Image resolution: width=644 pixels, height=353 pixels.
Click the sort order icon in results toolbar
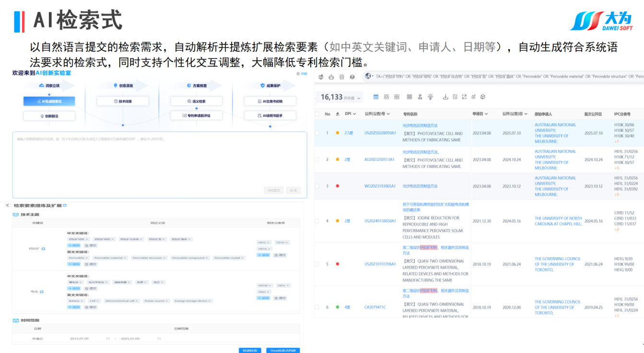point(420,97)
